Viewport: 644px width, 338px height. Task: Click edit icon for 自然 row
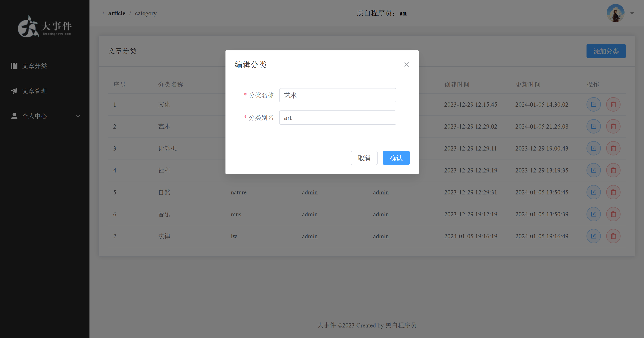click(593, 192)
